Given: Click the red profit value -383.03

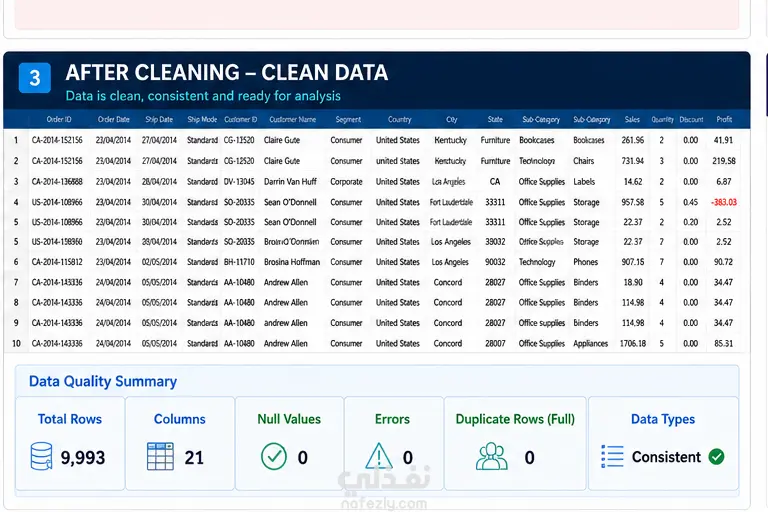Looking at the screenshot, I should (724, 202).
